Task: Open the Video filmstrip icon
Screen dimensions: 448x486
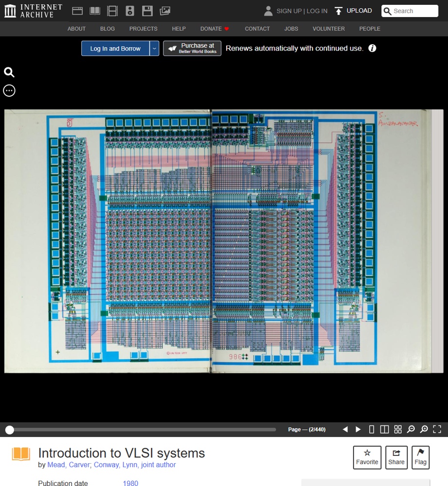Action: click(112, 11)
